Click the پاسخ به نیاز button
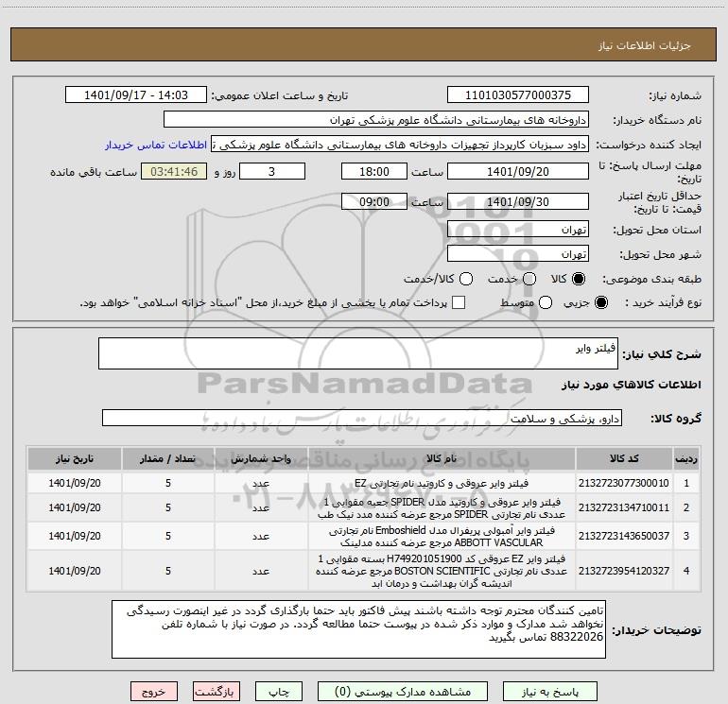728x704 pixels. tap(550, 692)
